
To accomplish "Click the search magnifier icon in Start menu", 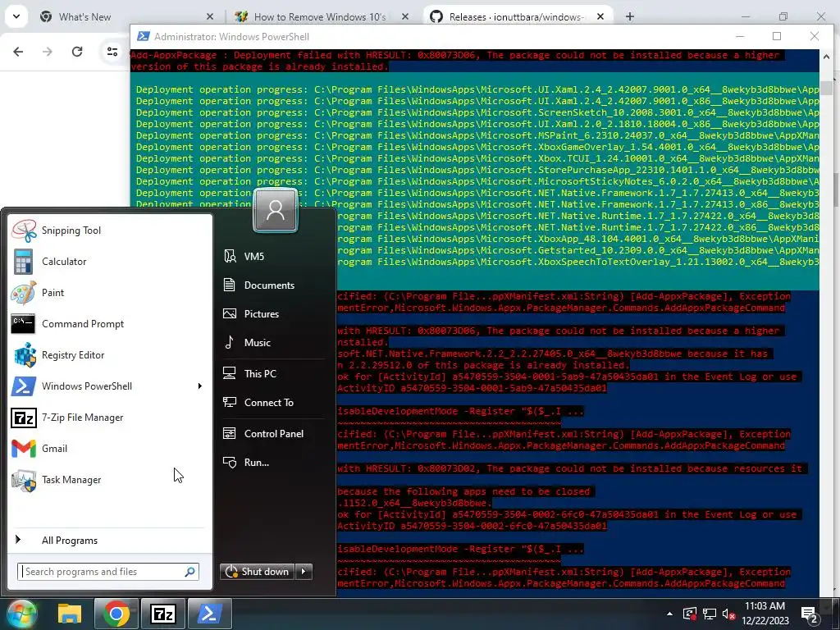I will pyautogui.click(x=189, y=572).
